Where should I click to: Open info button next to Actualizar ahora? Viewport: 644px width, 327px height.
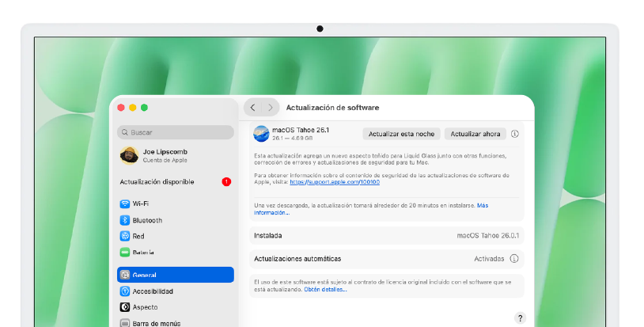pos(514,134)
